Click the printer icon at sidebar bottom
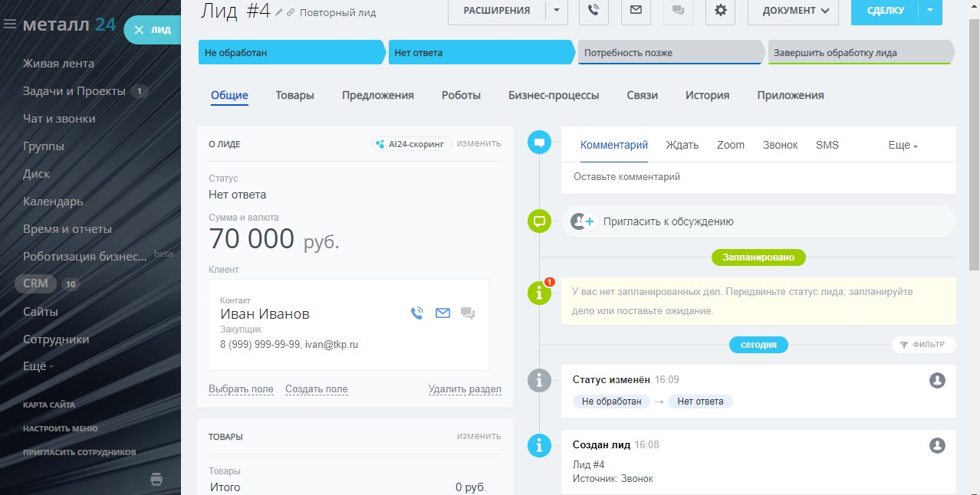980x495 pixels. (156, 479)
